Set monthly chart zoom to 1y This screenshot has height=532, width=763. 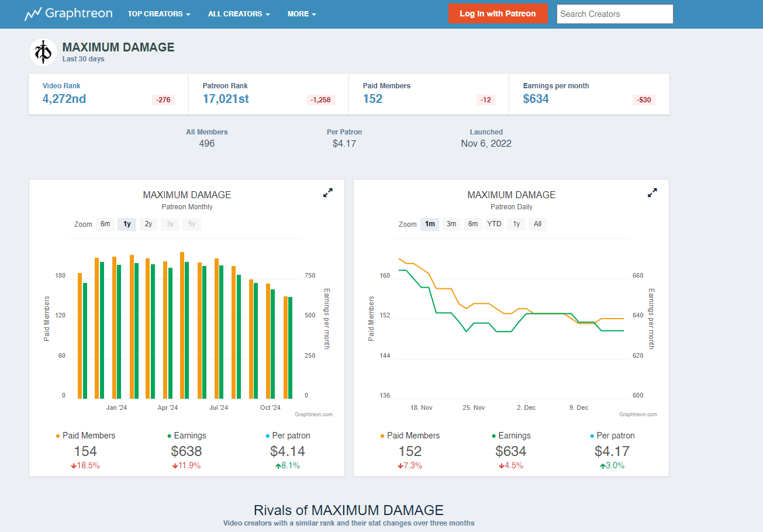pos(127,224)
